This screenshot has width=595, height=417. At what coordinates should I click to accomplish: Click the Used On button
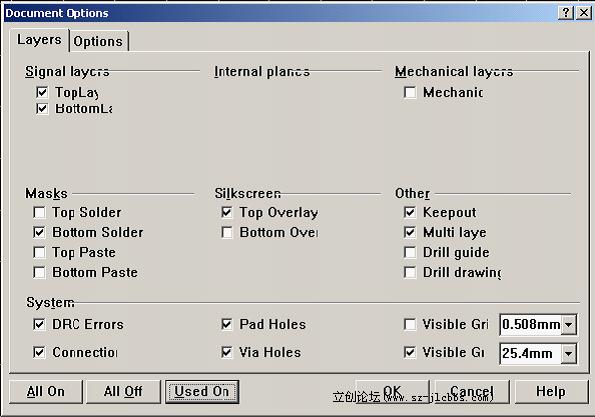(x=202, y=392)
